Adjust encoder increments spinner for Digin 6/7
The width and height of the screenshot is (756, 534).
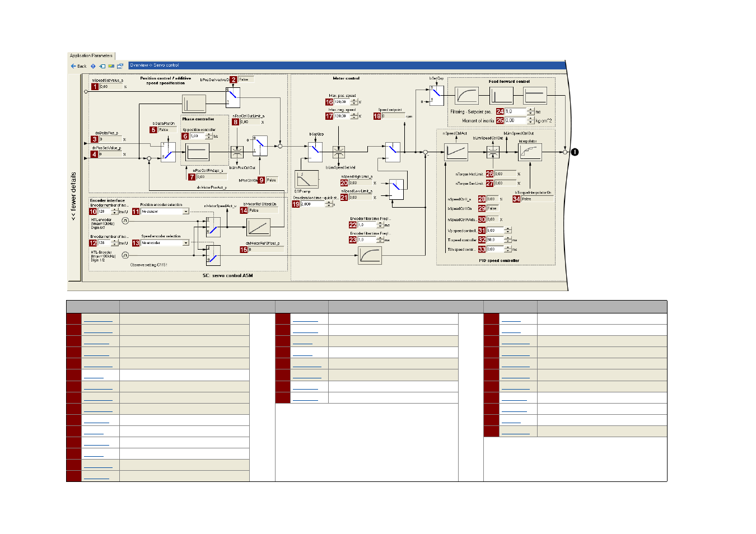(x=114, y=212)
